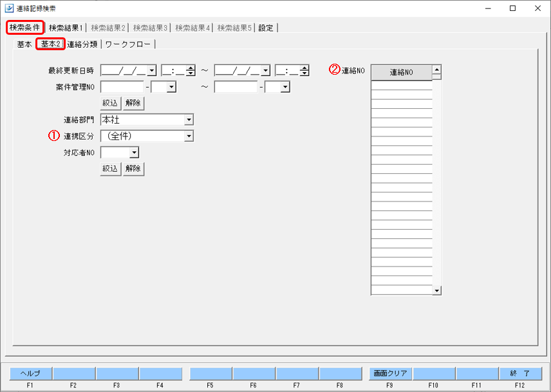This screenshot has width=551, height=392.
Task: Open the 検索結果1 tab
Action: tap(66, 28)
